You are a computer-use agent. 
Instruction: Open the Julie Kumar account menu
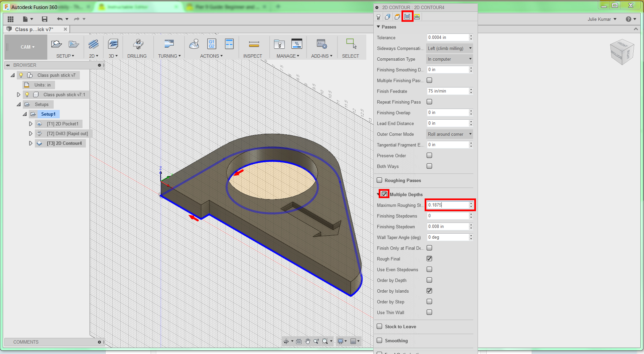click(602, 19)
